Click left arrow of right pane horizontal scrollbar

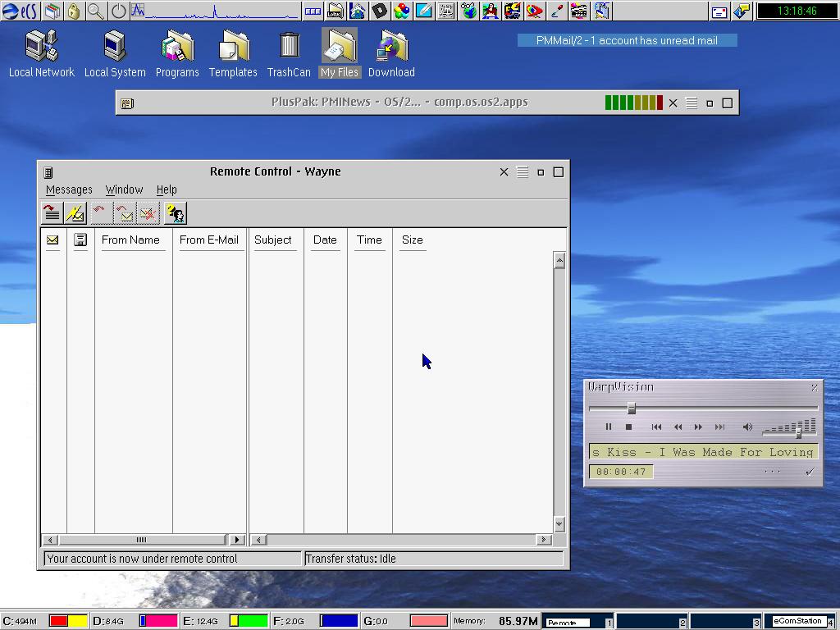point(258,540)
